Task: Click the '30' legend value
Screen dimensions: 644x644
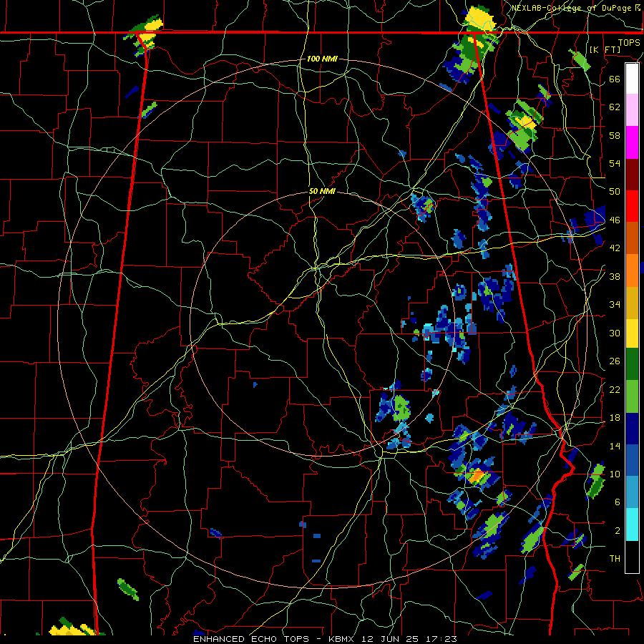Action: tap(615, 333)
